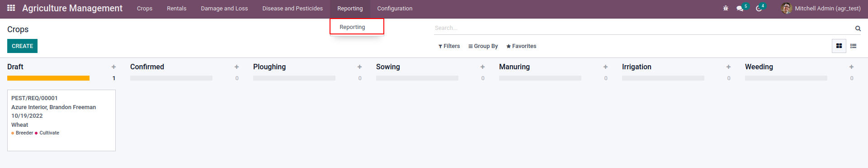
Task: Switch to list view
Action: 854,46
